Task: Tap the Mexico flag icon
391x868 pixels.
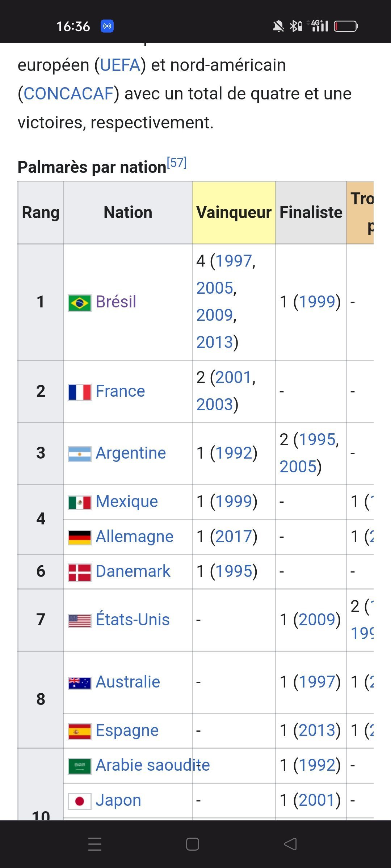Action: [x=80, y=502]
